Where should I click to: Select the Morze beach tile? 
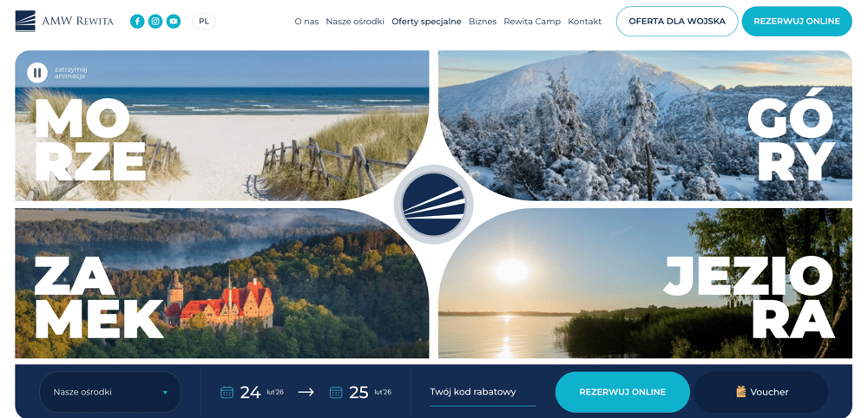(222, 126)
